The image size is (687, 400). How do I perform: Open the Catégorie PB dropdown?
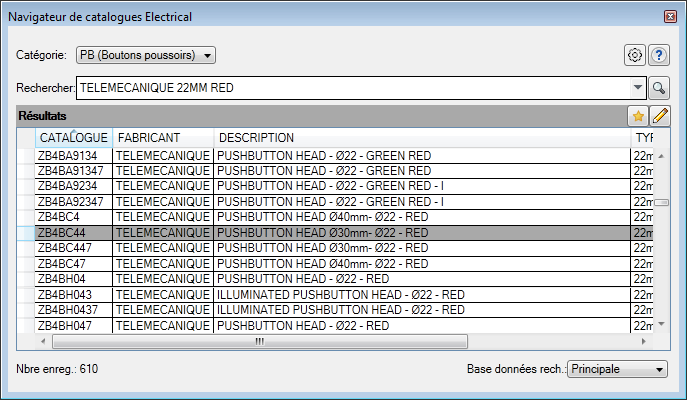point(146,55)
